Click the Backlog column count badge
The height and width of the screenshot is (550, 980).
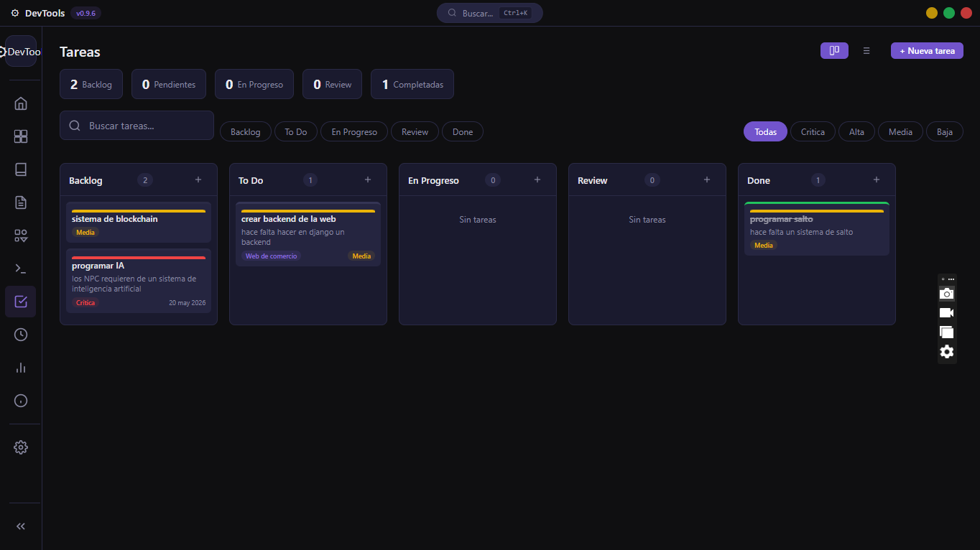[x=145, y=180]
